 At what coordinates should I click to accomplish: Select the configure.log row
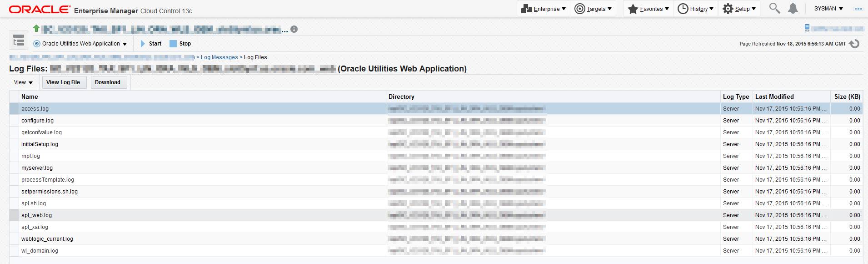pyautogui.click(x=436, y=121)
